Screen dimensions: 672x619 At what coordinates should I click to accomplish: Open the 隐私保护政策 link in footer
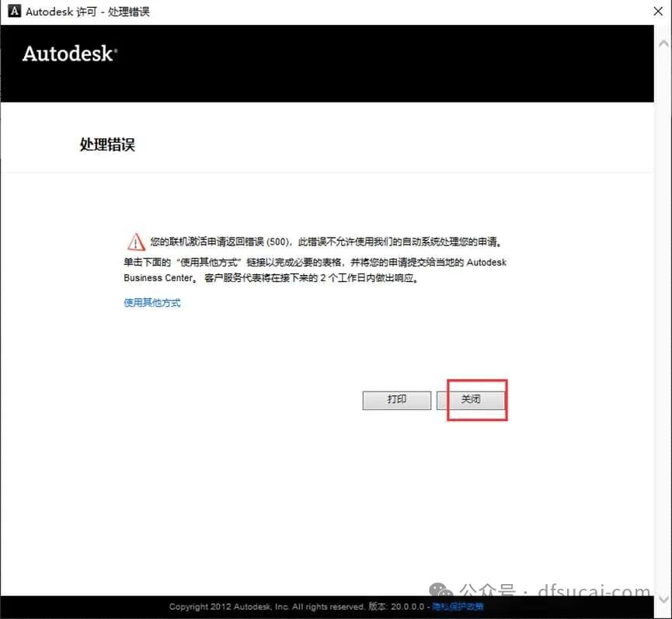[x=458, y=607]
